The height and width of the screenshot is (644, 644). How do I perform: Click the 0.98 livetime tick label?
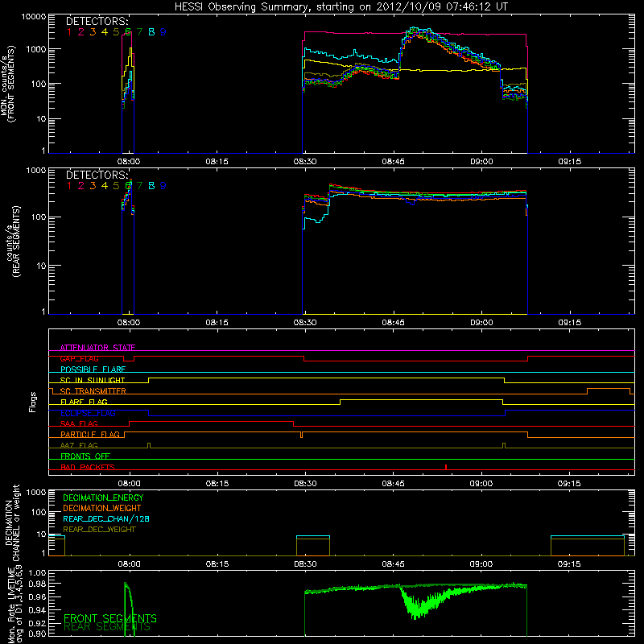(x=37, y=584)
